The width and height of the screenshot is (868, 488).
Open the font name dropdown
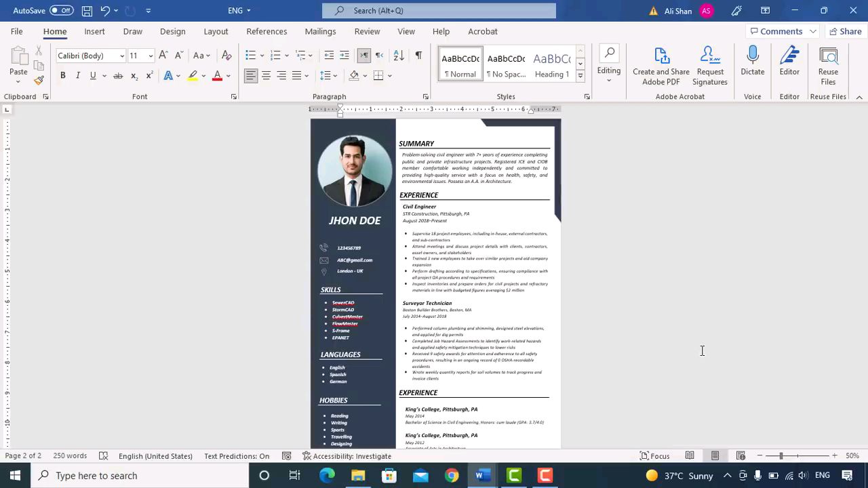click(x=121, y=56)
